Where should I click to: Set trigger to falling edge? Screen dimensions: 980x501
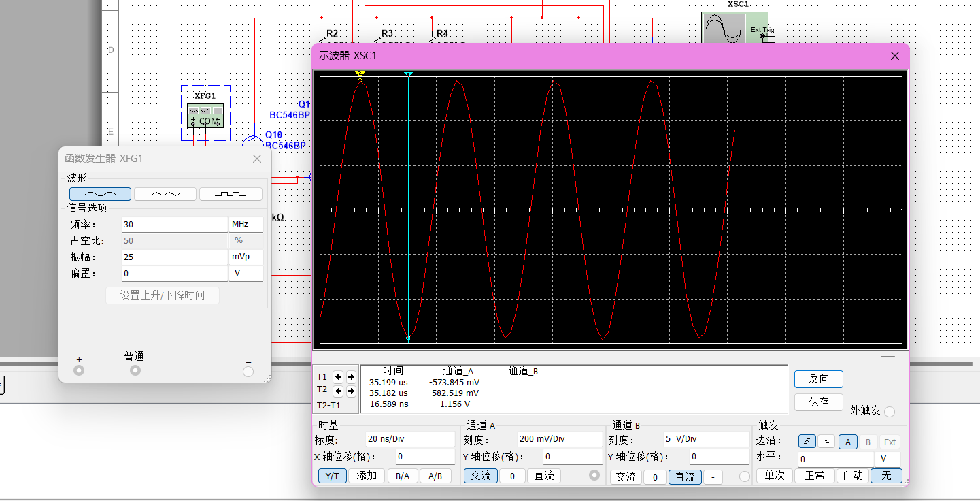tap(826, 442)
